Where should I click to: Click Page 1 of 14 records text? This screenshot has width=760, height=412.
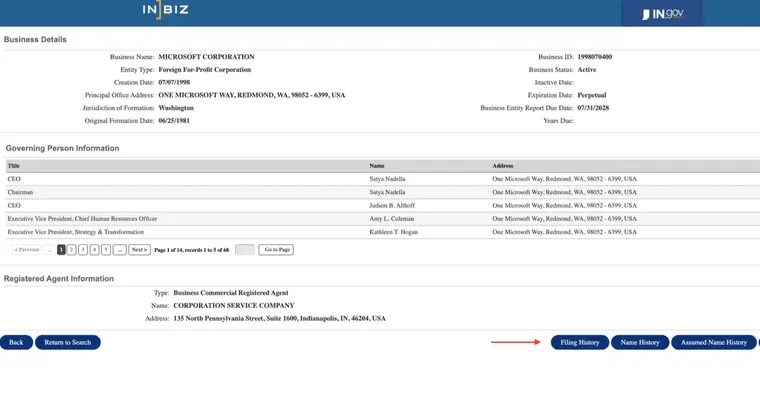[191, 250]
